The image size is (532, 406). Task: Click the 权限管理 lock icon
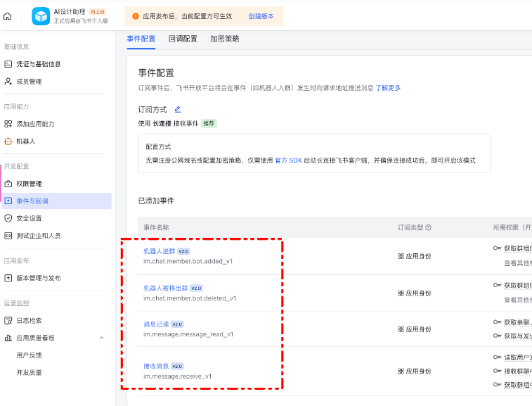[8, 184]
